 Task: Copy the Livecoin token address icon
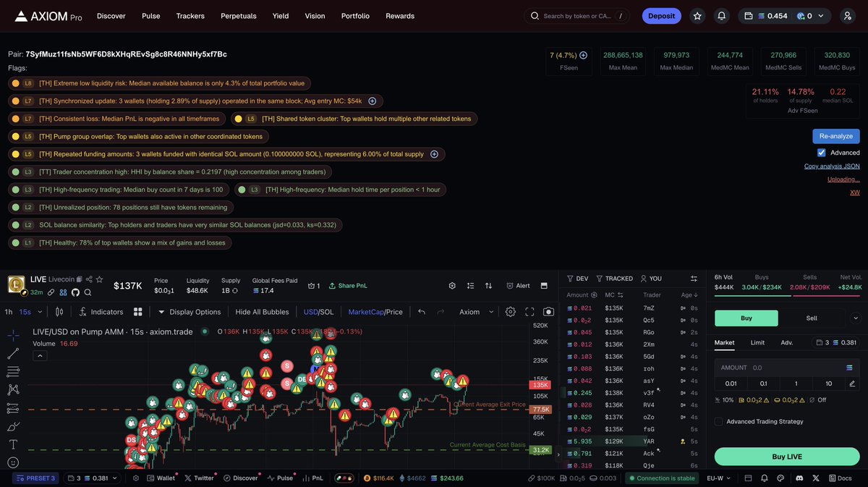pos(80,279)
